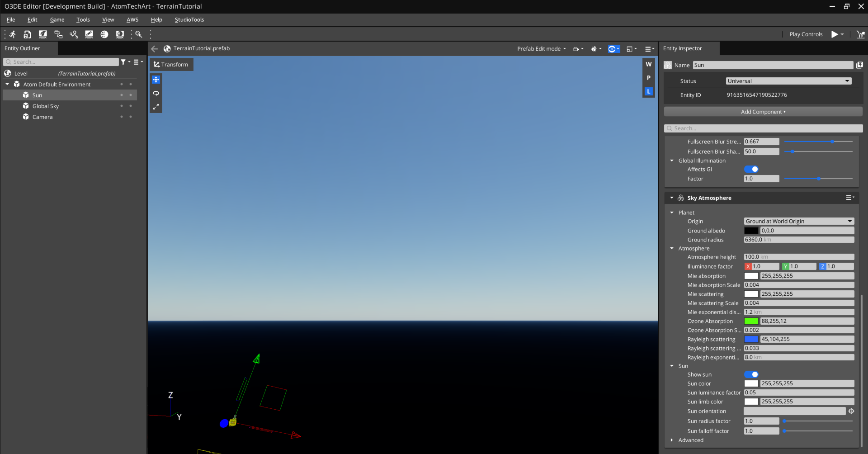Open the globe toolbar icon
868x454 pixels.
coord(104,34)
